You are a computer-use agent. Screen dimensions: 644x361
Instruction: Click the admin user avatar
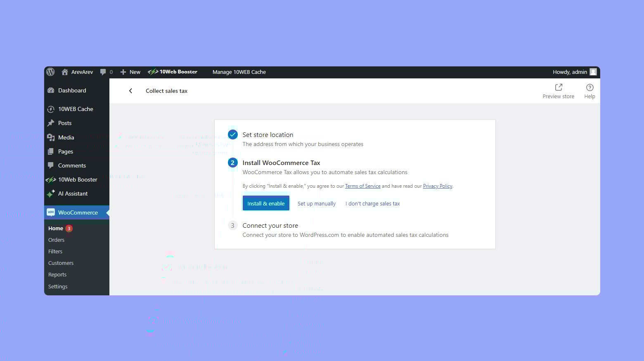click(593, 72)
